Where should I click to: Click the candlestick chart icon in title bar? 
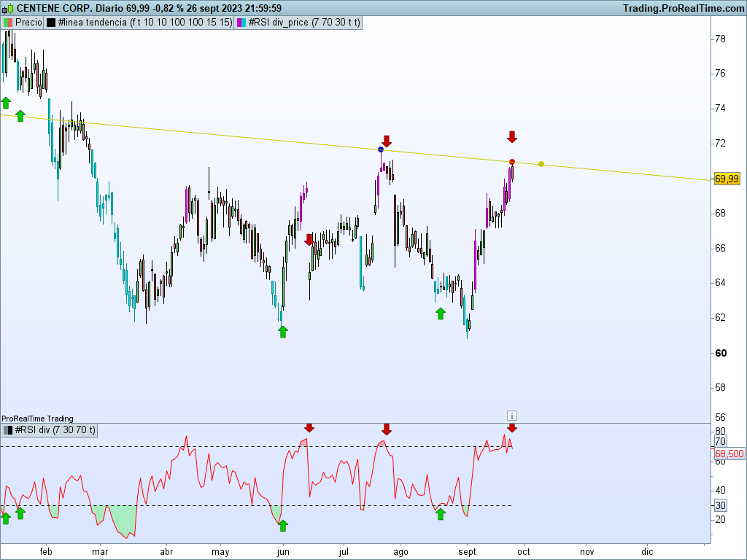(7, 8)
